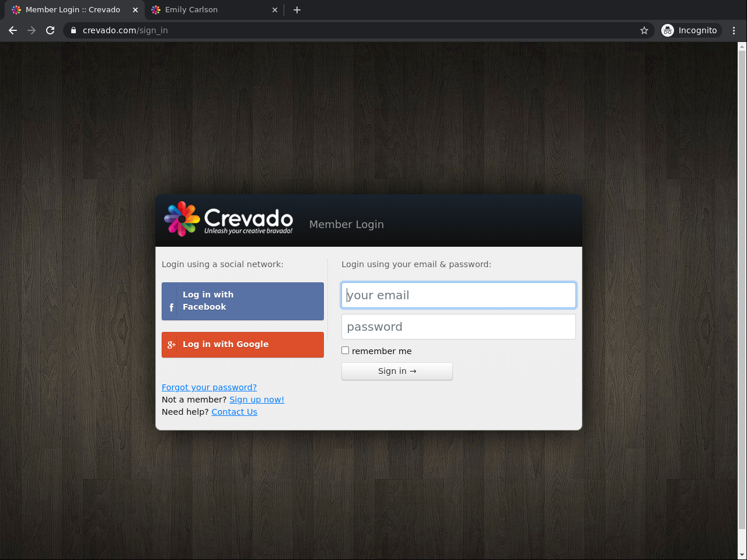Click the page scrollbar down arrow
The image size is (747, 560).
pos(742,555)
